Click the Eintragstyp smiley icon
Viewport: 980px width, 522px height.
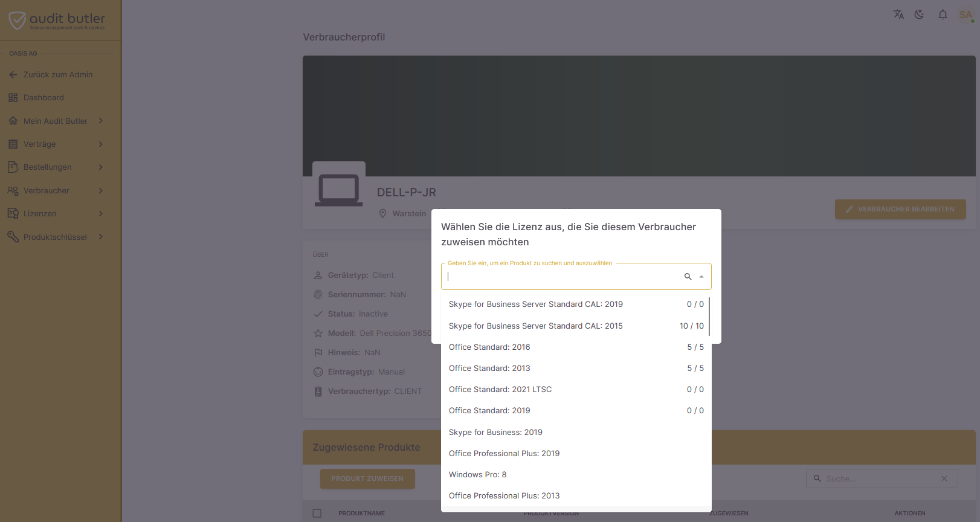[x=318, y=372]
